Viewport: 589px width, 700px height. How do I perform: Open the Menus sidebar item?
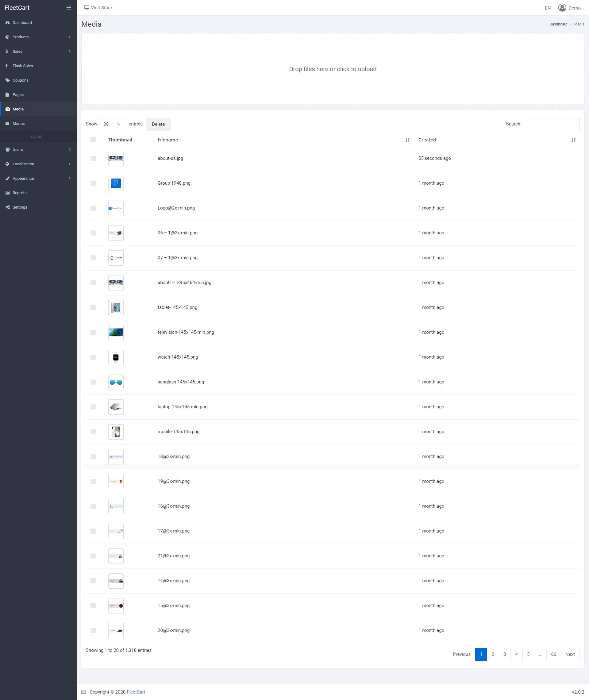18,124
